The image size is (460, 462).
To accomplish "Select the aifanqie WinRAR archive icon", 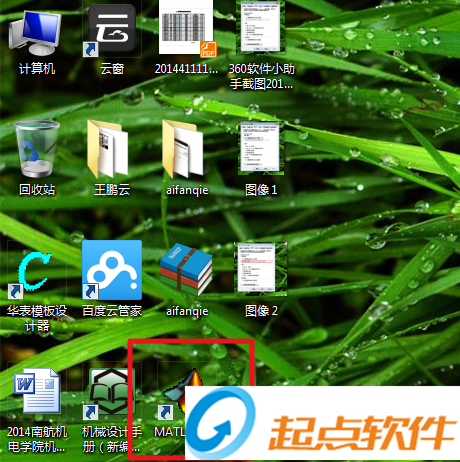I will (186, 270).
